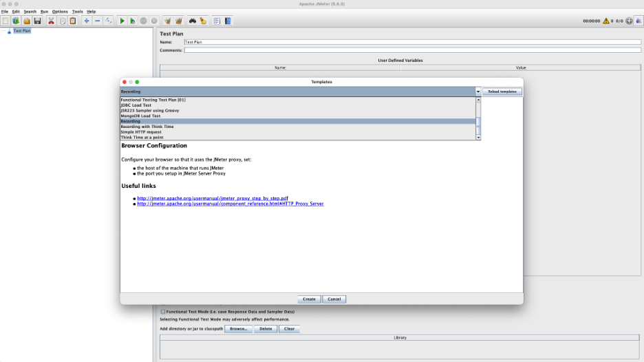Click the Start no pauses icon

coord(133,21)
